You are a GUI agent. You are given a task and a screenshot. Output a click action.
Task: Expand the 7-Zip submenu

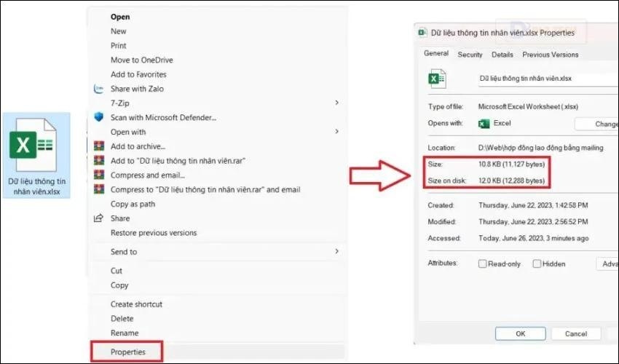(336, 103)
